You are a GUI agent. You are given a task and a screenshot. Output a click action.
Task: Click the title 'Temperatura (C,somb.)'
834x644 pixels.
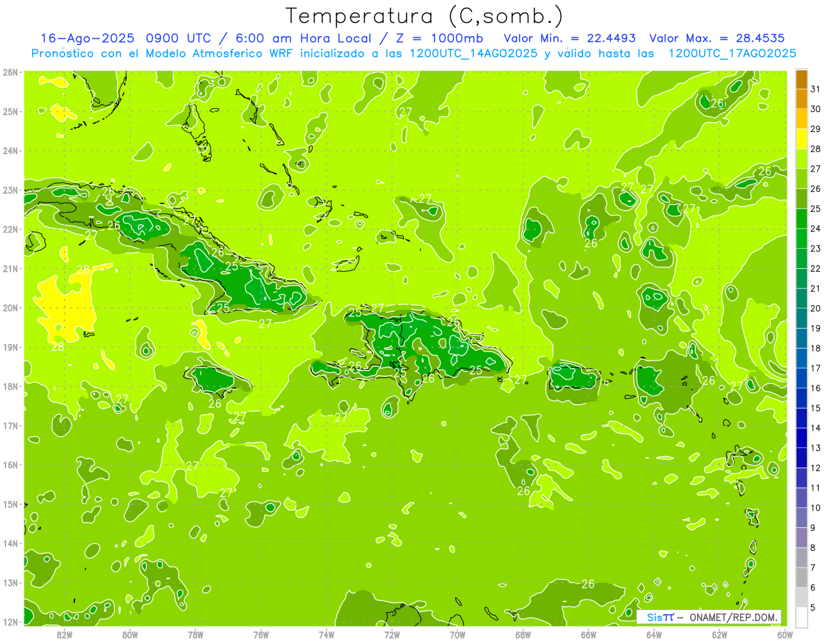pos(425,16)
